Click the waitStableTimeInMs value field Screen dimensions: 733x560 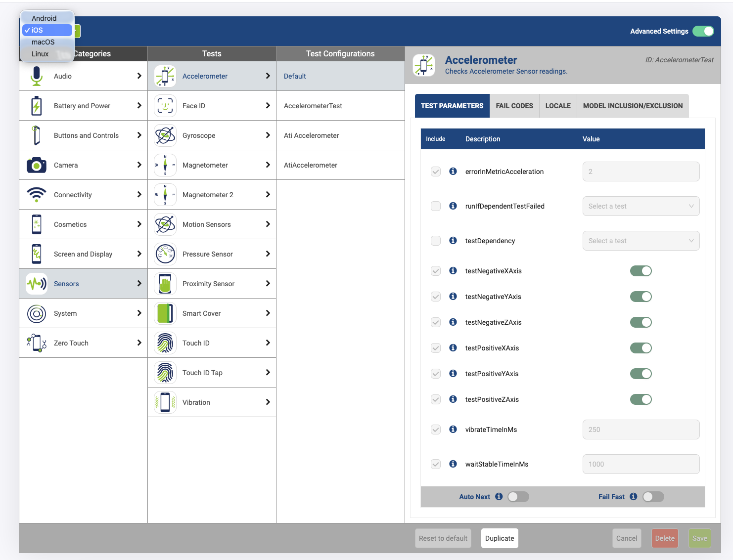click(641, 464)
